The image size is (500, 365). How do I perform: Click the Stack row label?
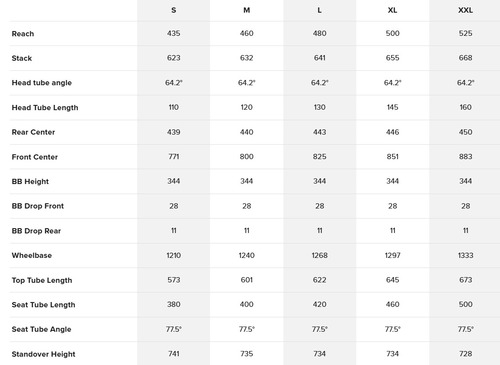(22, 58)
